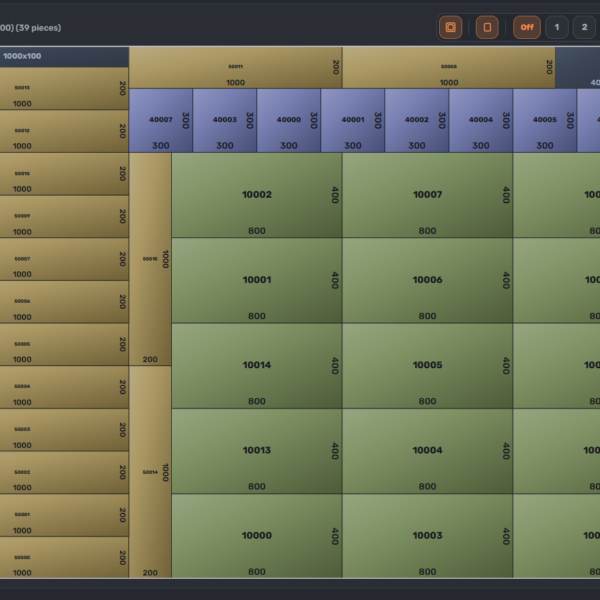600x600 pixels.
Task: Select green piece 10014
Action: [x=257, y=365]
